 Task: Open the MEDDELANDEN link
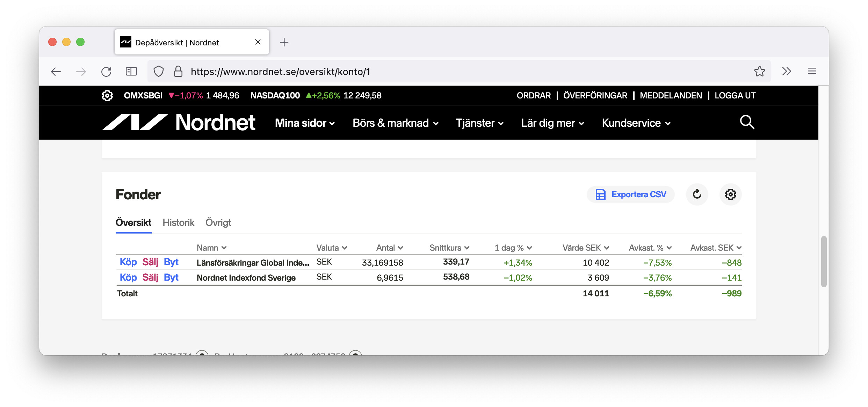pyautogui.click(x=671, y=95)
